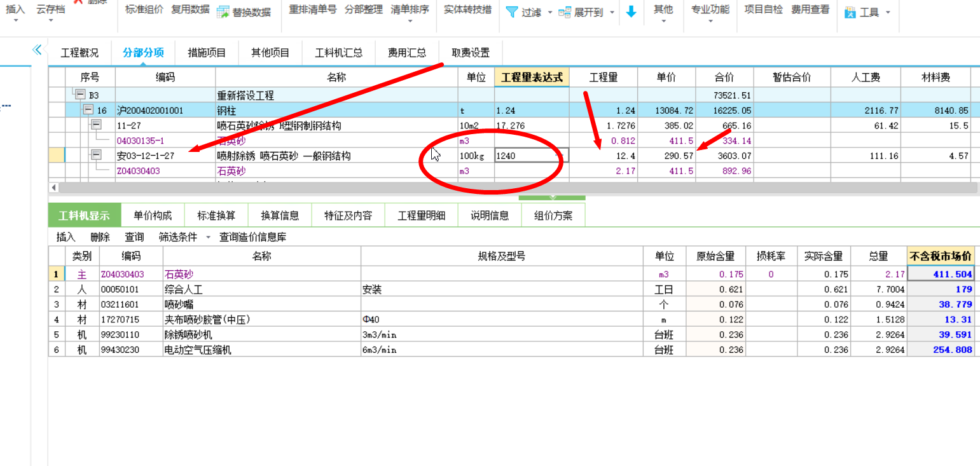Screen dimensions: 980x466
Task: Select the 工料机显示 bottom tab
Action: (84, 216)
